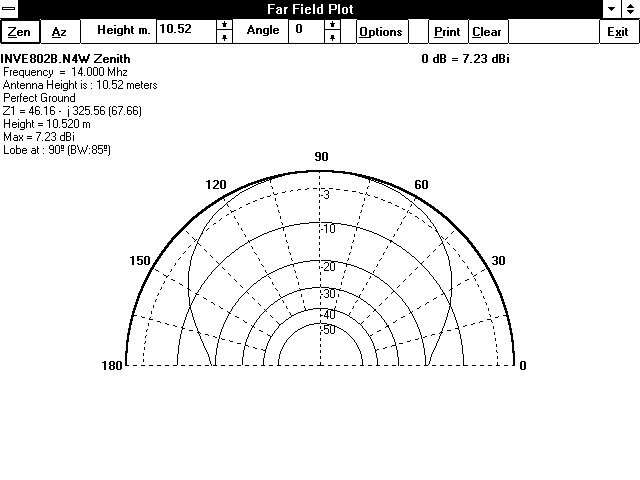Decrease the Angle value with down arrow
Screen dimensions: 640x480
point(332,37)
